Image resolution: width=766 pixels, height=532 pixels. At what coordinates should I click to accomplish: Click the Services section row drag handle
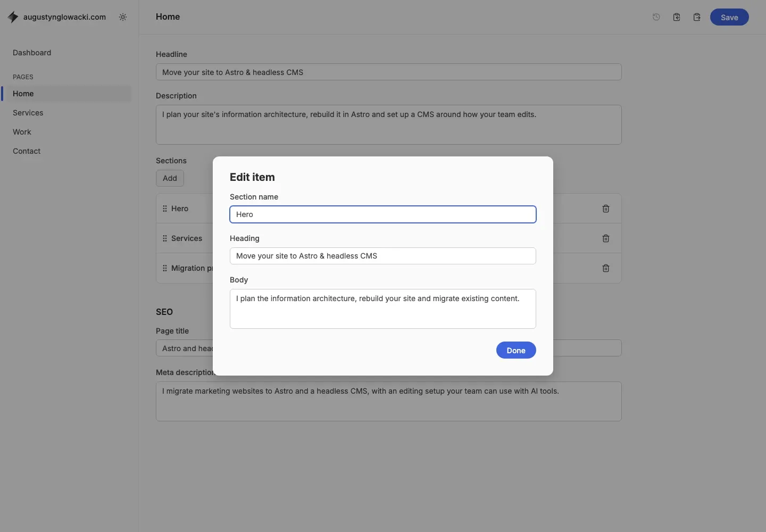coord(165,238)
